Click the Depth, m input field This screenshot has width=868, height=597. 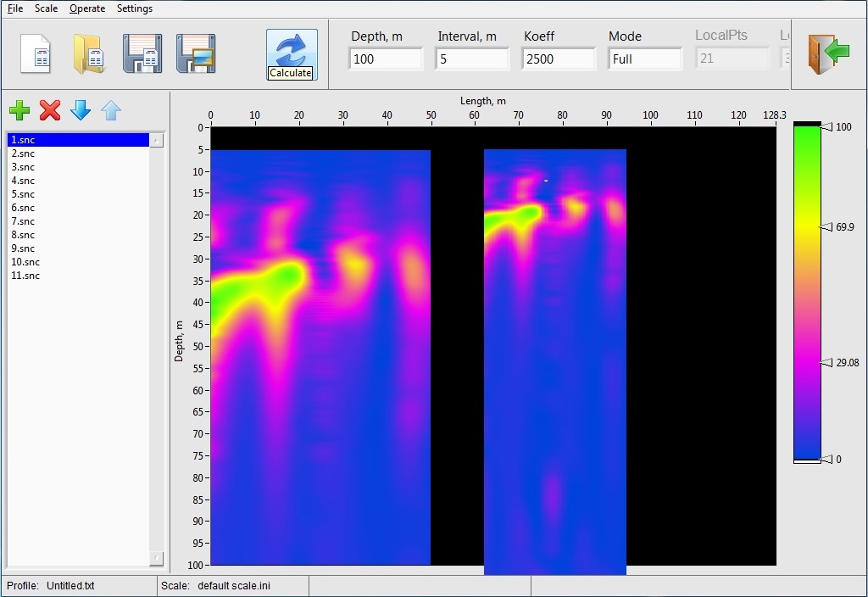(x=386, y=59)
